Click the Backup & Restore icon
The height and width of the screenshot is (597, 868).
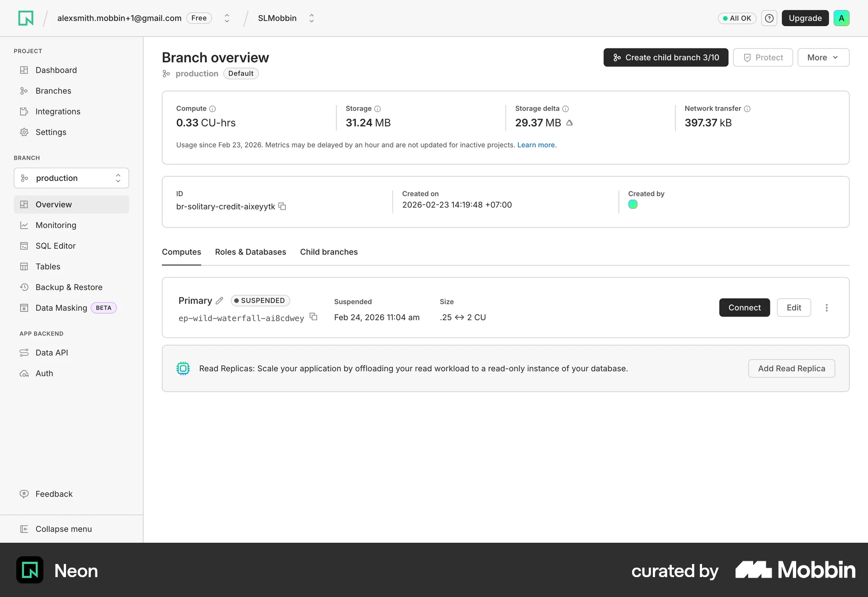click(x=24, y=287)
